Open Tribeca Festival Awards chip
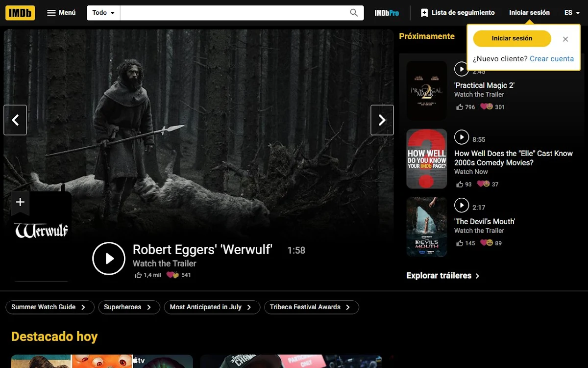588x368 pixels. point(312,307)
